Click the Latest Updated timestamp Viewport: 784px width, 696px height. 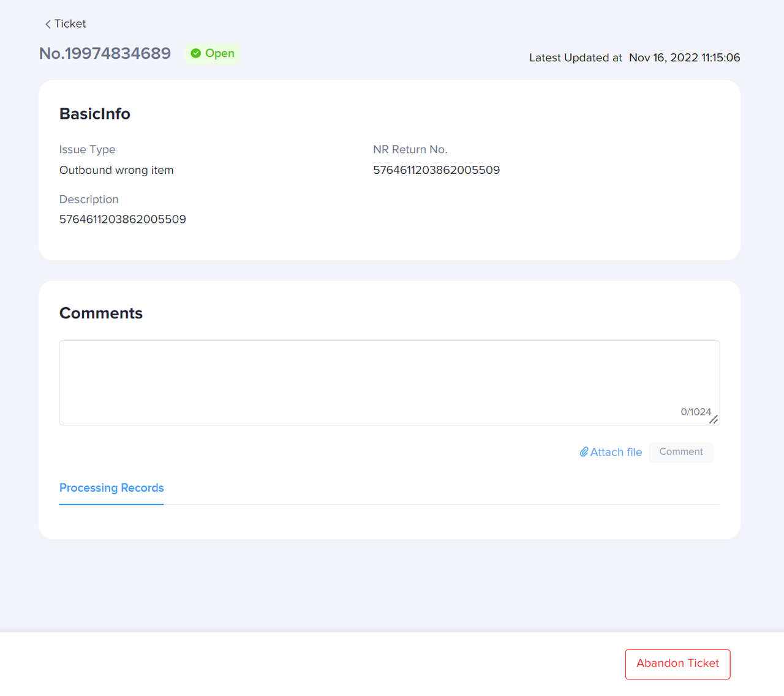(x=684, y=58)
